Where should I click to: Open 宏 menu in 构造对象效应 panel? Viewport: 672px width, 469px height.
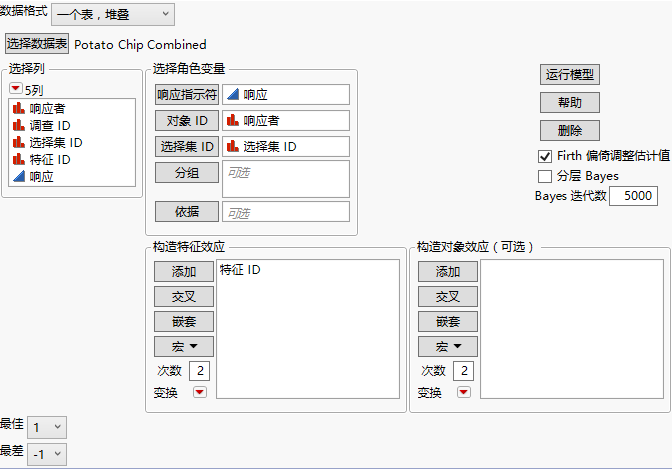[x=448, y=346]
